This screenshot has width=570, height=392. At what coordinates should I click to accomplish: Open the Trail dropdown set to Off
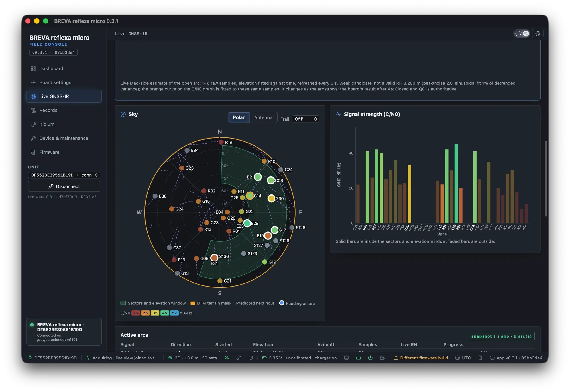(305, 119)
